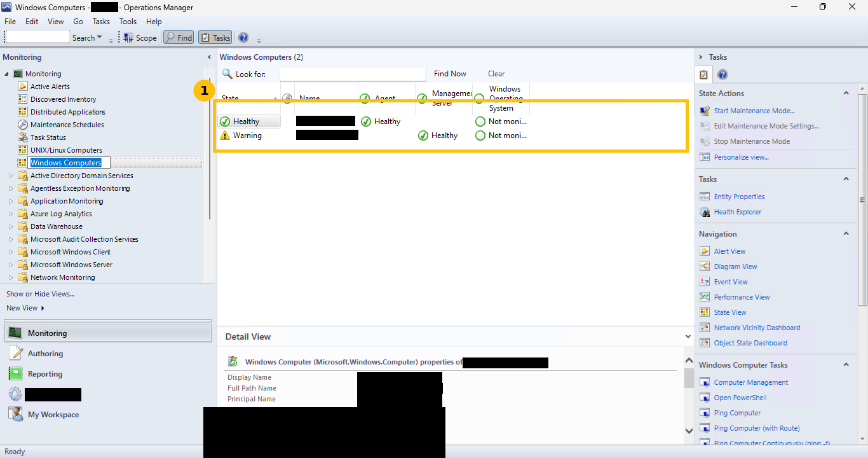The image size is (868, 458).
Task: Open Ping Computer task icon
Action: 704,413
